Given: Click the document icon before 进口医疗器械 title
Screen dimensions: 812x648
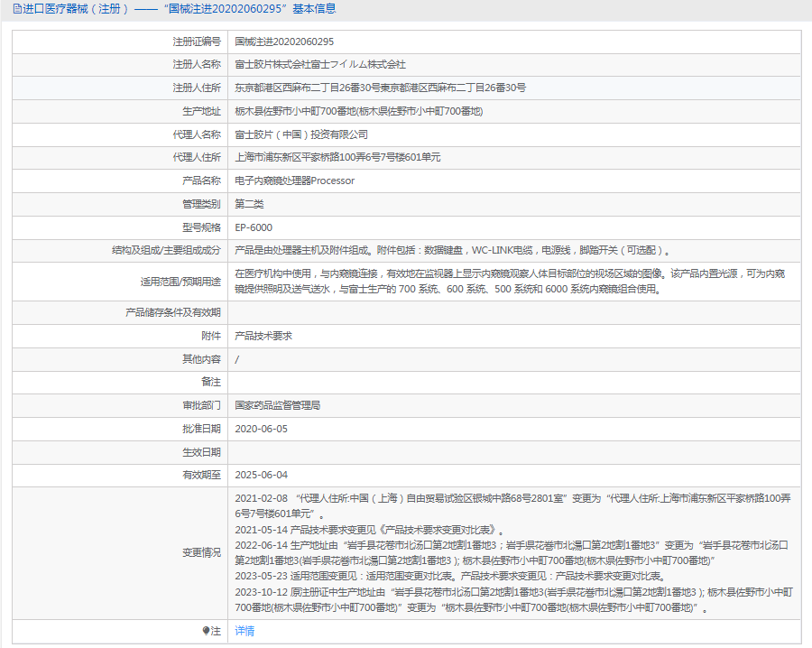Looking at the screenshot, I should [17, 9].
